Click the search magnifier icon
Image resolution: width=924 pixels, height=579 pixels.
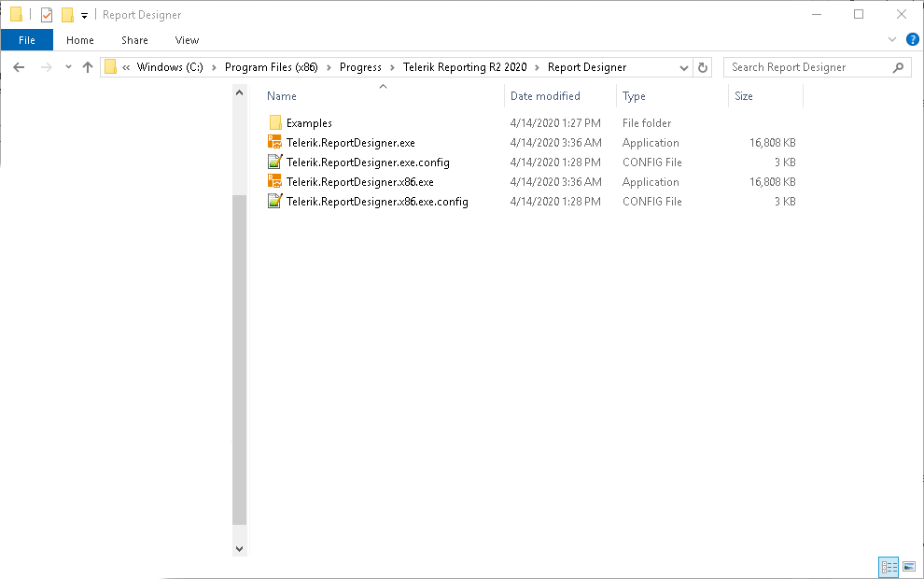898,67
